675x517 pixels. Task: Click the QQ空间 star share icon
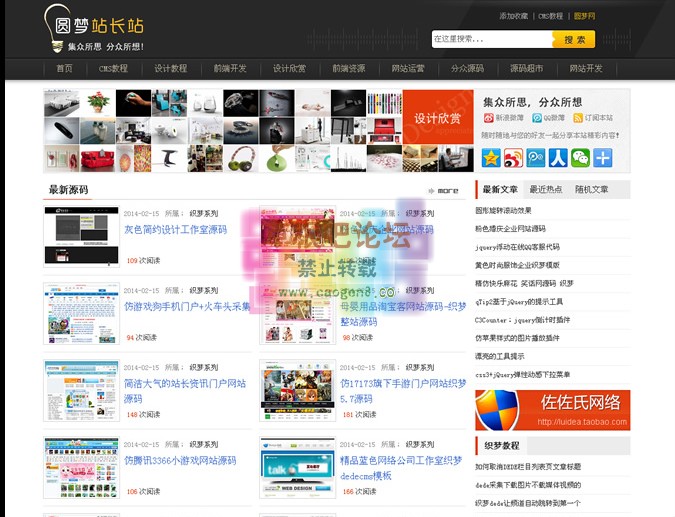[x=491, y=158]
